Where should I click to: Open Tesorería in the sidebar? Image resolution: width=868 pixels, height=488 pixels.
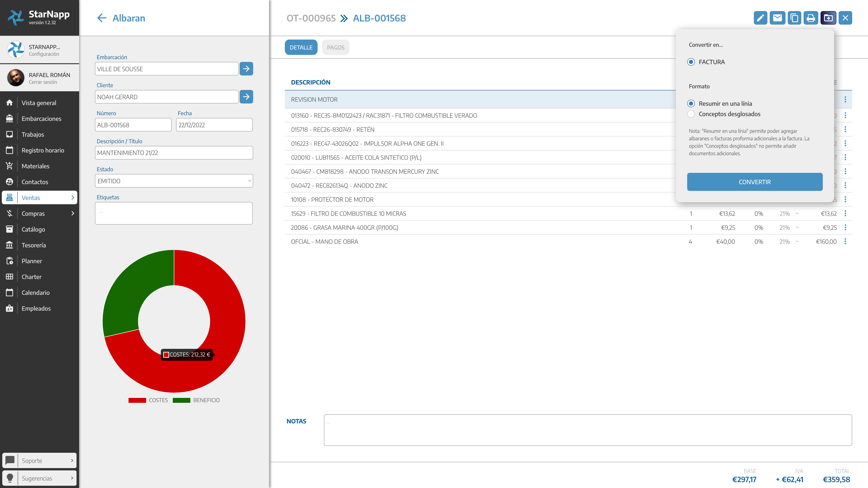[x=34, y=245]
